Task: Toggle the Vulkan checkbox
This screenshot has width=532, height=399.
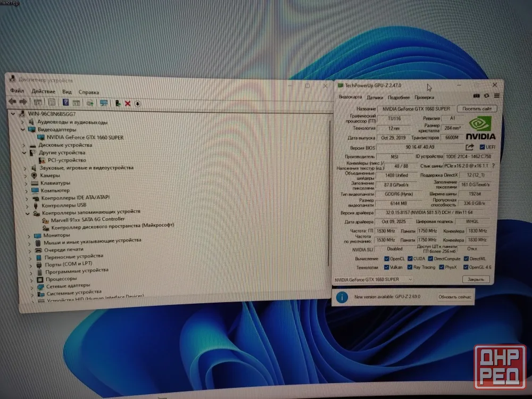Action: pos(386,268)
